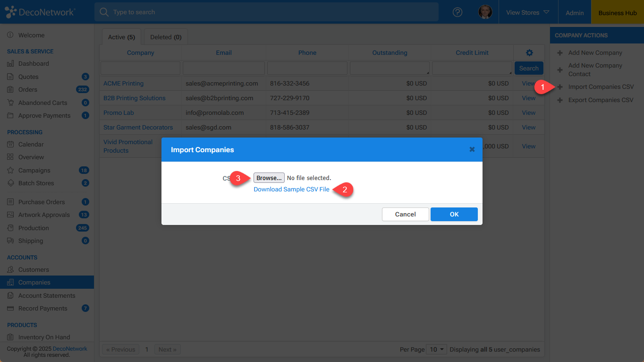The height and width of the screenshot is (362, 644).
Task: Open the Companies sidebar item
Action: [47, 283]
